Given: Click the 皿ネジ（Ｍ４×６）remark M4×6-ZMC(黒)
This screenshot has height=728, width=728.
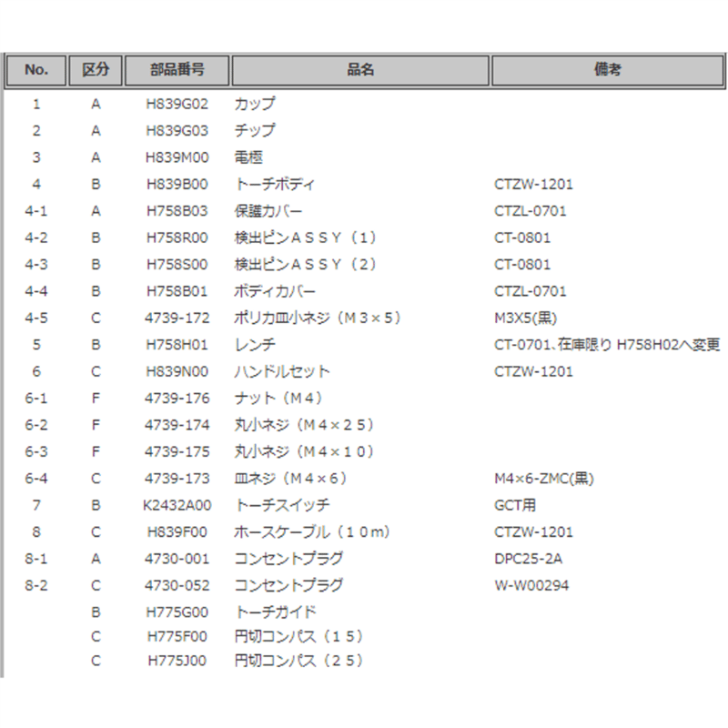Looking at the screenshot, I should pyautogui.click(x=543, y=479).
